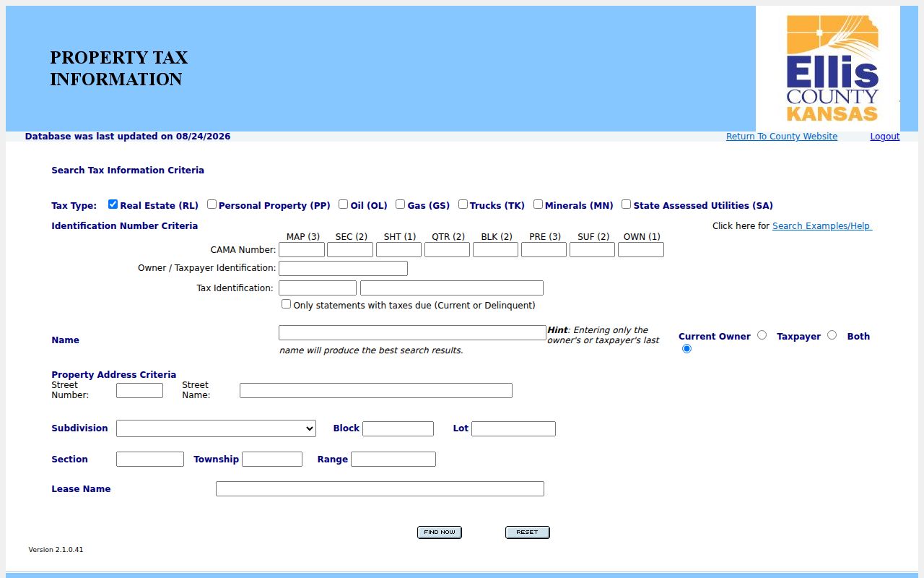Click the Section input field
This screenshot has height=578, width=924.
tap(150, 460)
